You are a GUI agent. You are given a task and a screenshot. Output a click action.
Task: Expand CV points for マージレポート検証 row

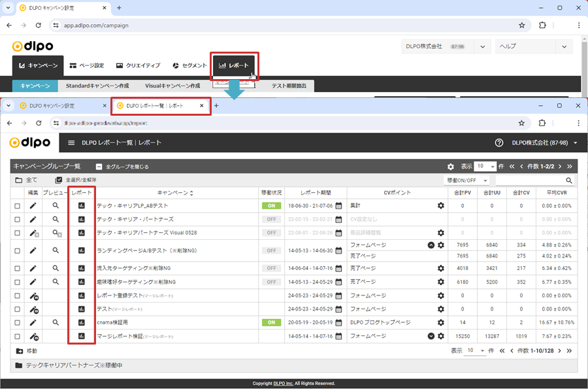[x=431, y=336]
